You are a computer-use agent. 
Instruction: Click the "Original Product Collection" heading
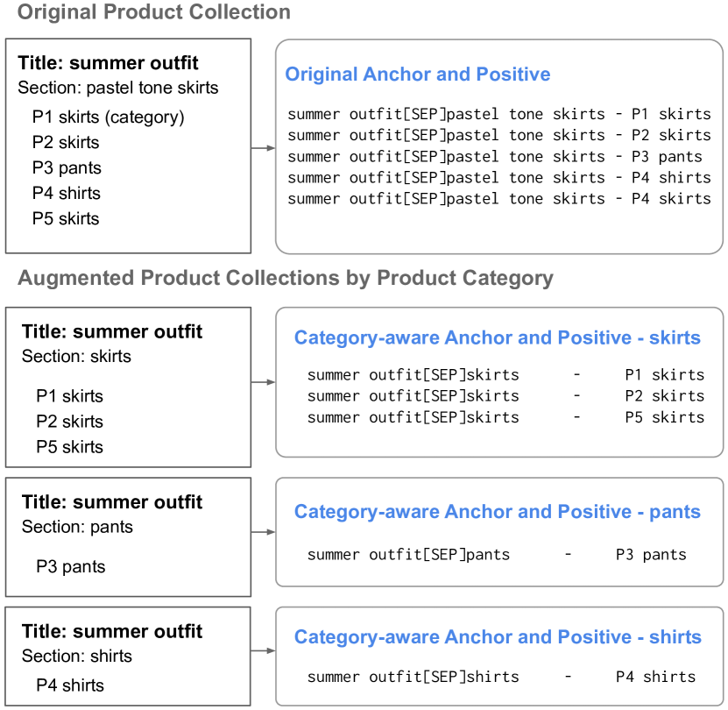[154, 13]
